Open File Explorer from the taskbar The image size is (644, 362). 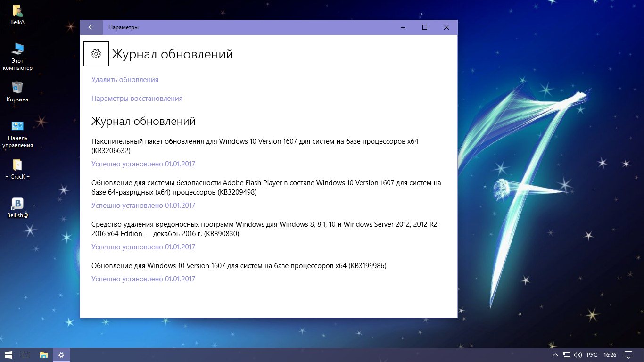coord(43,354)
